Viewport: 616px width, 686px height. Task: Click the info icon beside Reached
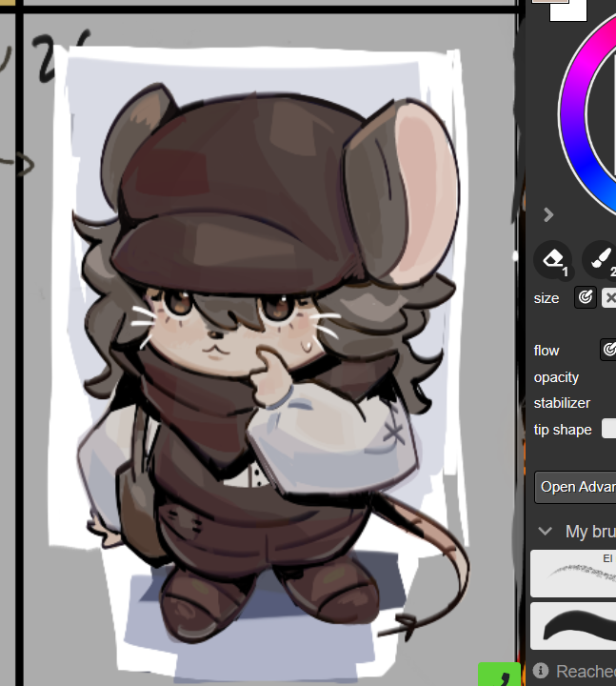coord(541,670)
